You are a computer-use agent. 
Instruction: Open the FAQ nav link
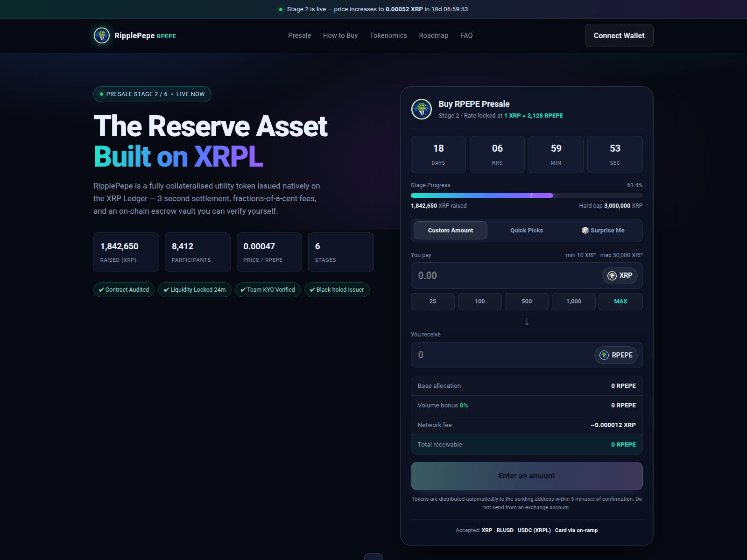click(x=466, y=35)
